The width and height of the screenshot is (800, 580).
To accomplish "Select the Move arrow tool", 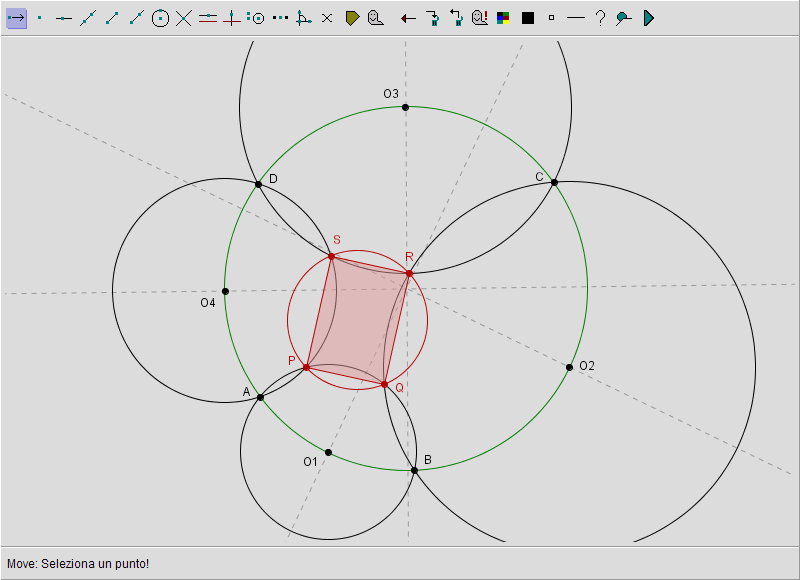I will [16, 18].
